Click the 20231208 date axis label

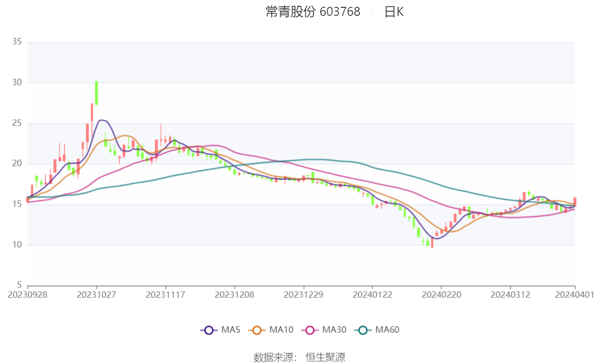pos(234,295)
